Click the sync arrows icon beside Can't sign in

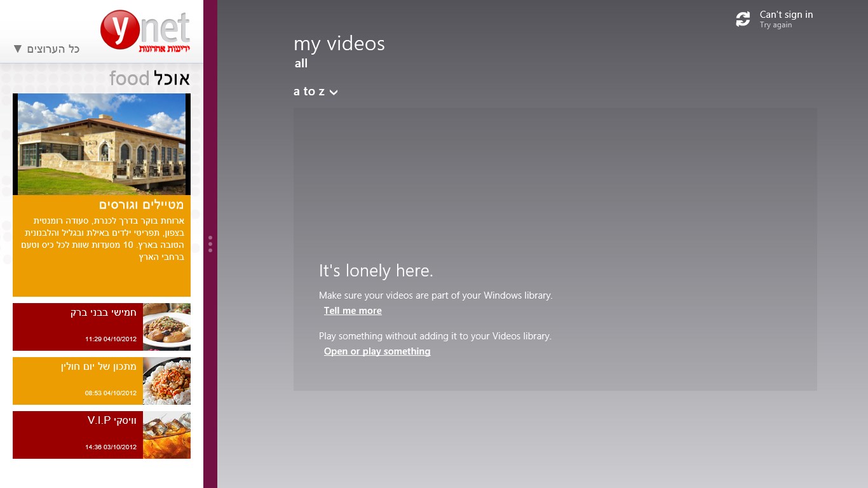click(743, 20)
